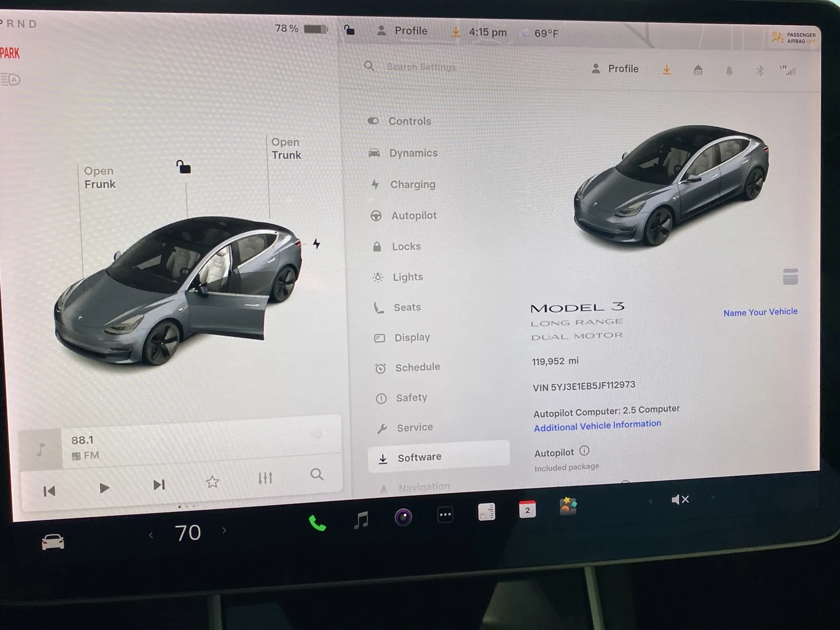Click the Search Settings field
This screenshot has width=840, height=630.
click(421, 67)
